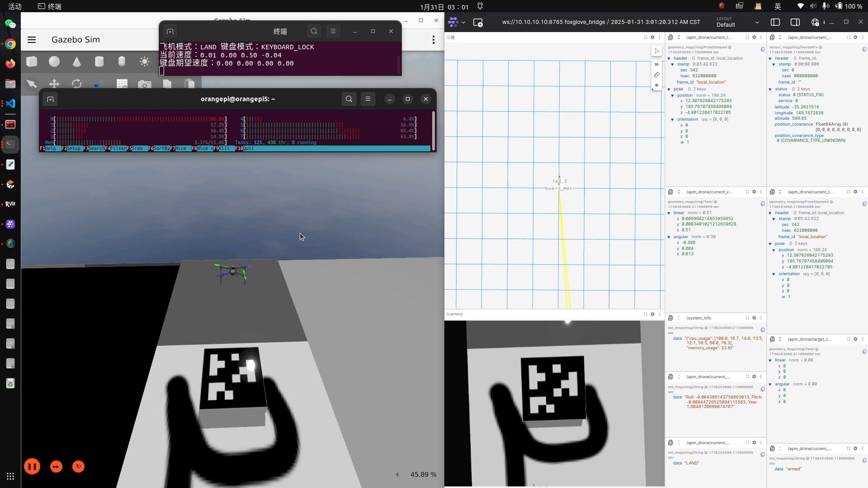Click F6 SortBy in htop
The height and width of the screenshot is (488, 868).
[159, 148]
